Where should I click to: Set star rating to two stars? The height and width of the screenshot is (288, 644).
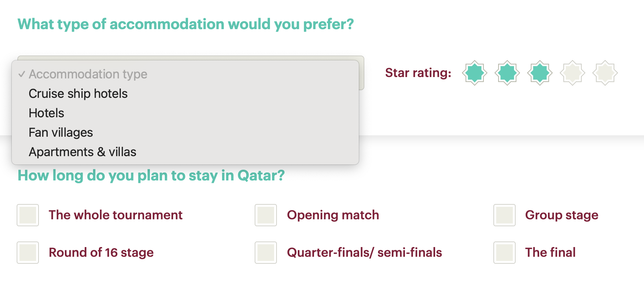507,73
